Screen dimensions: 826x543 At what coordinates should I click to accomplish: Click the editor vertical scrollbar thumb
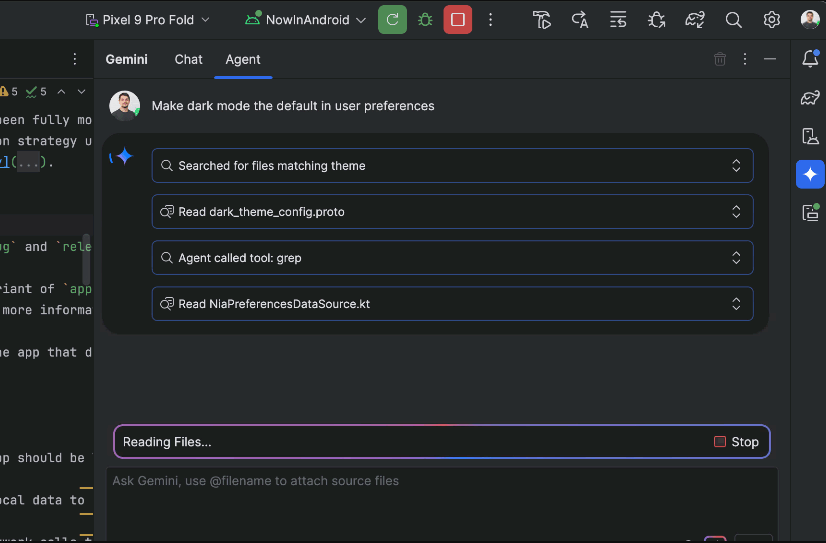(86, 259)
